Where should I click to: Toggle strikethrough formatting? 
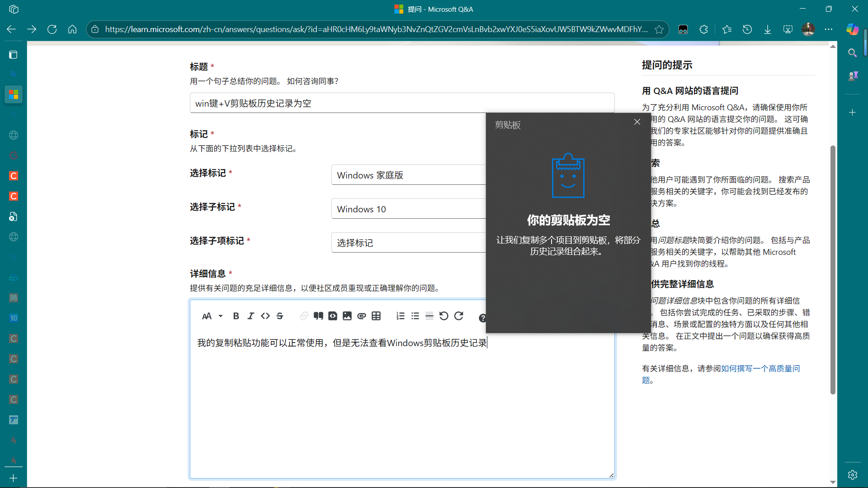click(280, 316)
